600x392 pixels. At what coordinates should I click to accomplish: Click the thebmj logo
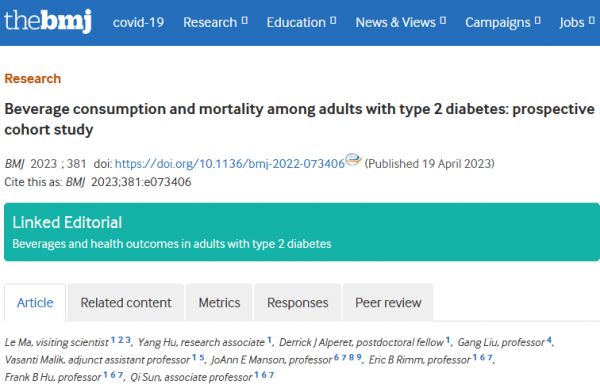click(48, 21)
